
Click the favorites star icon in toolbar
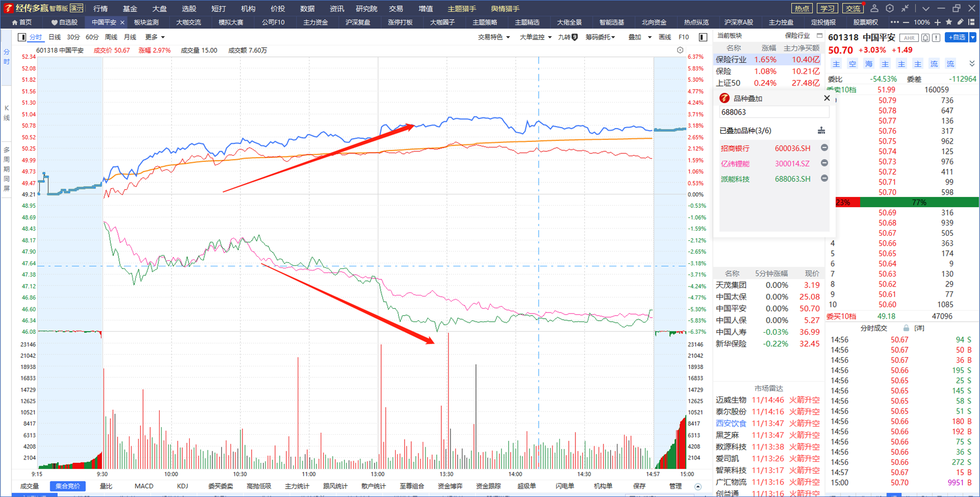(949, 22)
